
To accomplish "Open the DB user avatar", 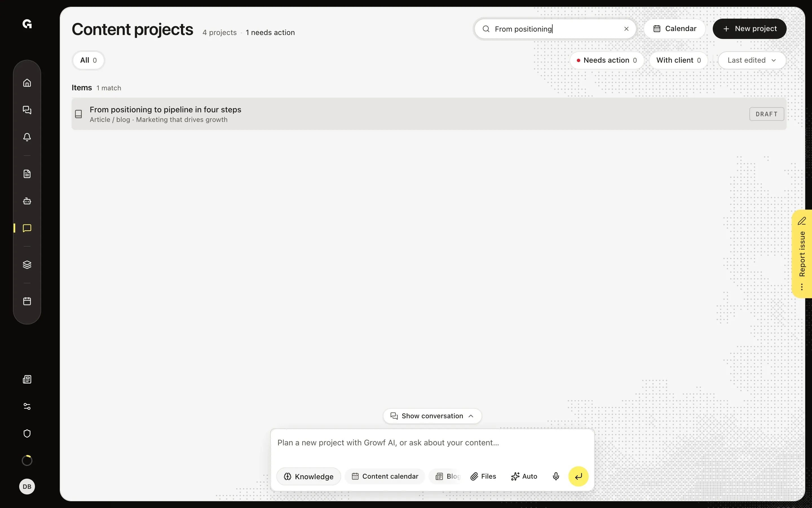I will [27, 487].
